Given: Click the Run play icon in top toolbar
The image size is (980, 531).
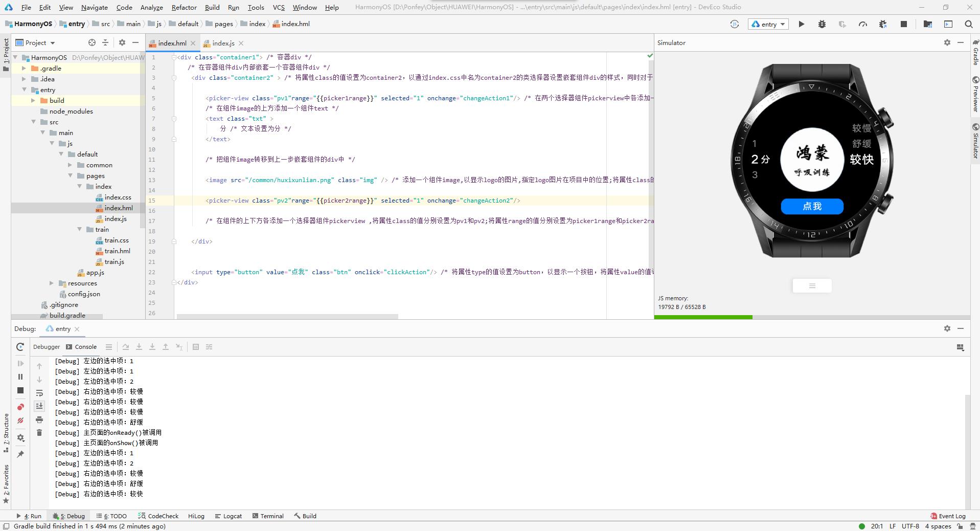Looking at the screenshot, I should [801, 24].
